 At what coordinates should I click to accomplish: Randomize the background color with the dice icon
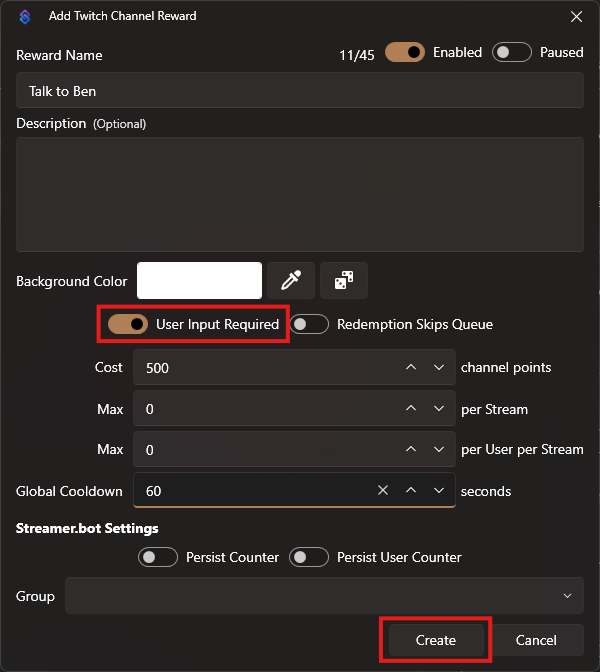(344, 280)
